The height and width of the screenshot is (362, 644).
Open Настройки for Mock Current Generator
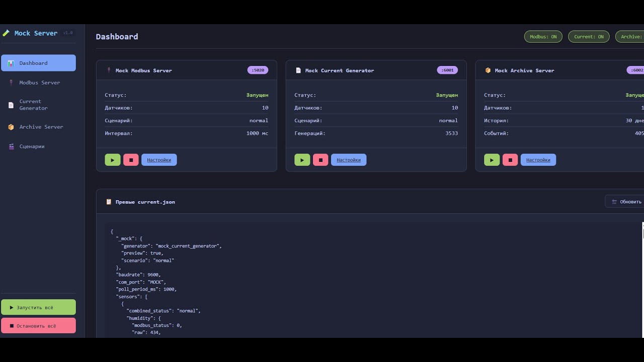(349, 160)
